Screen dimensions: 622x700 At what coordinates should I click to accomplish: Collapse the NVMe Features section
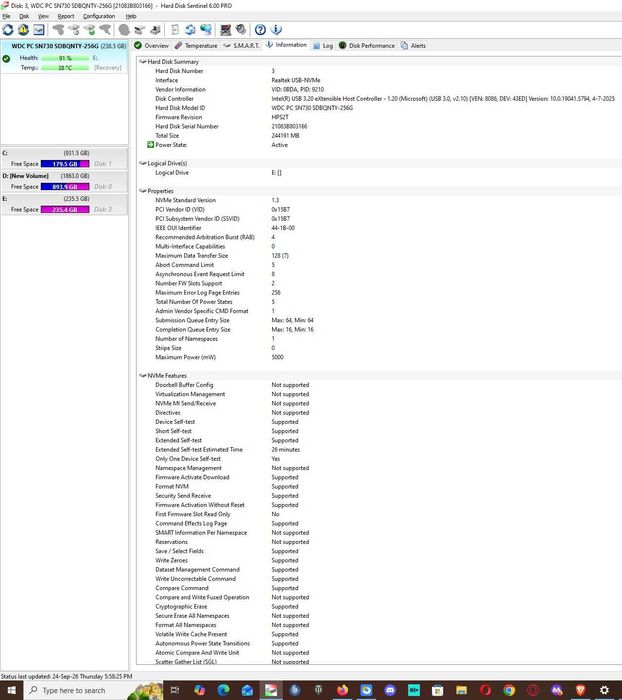click(143, 375)
